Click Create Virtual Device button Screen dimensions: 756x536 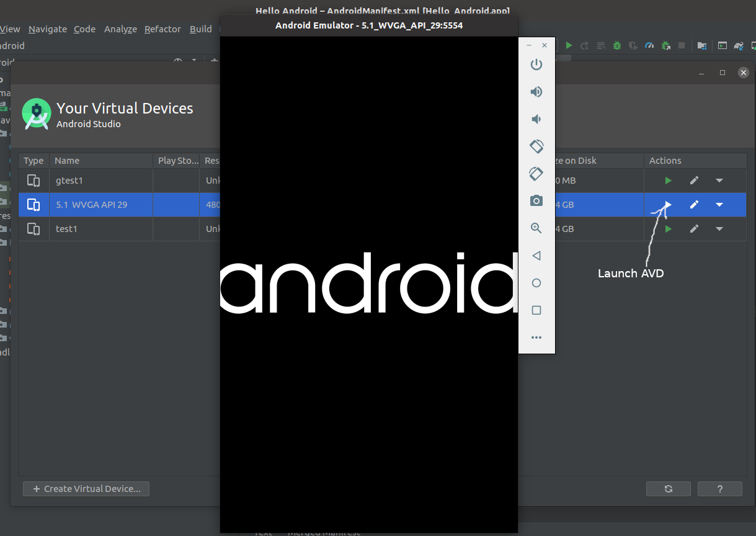point(86,489)
